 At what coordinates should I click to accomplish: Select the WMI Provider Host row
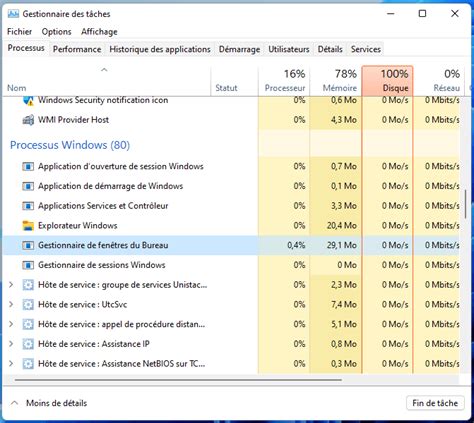(x=232, y=120)
